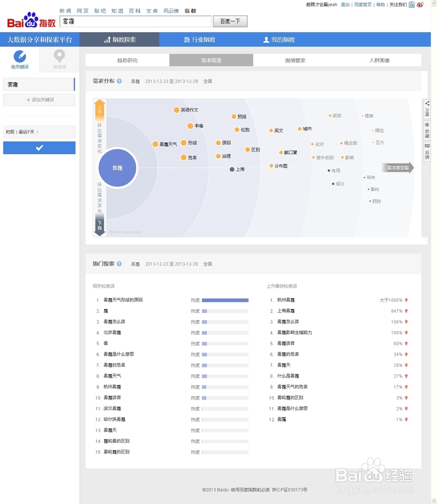The height and width of the screenshot is (504, 437).
Task: Click the 下降 gray arrow on chart axis
Action: coord(100,225)
